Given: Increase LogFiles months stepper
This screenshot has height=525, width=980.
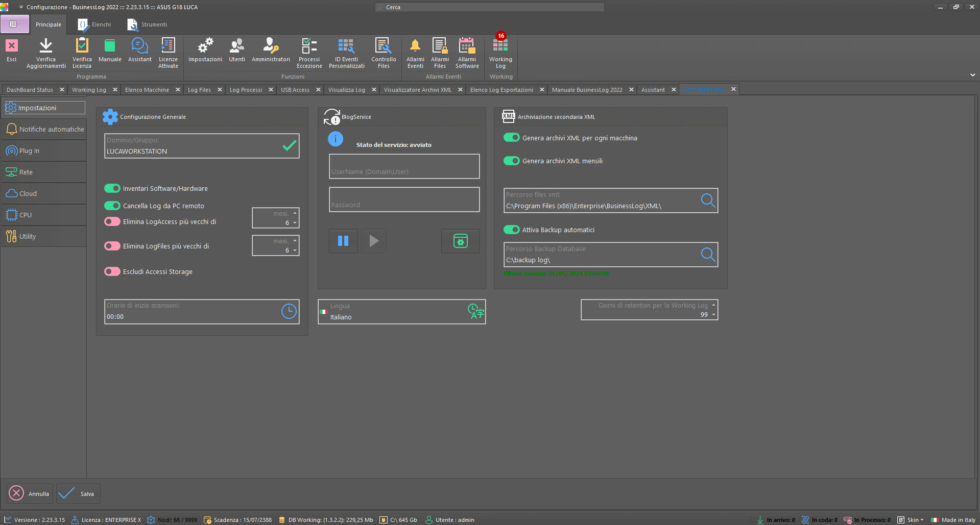Looking at the screenshot, I should (x=295, y=241).
